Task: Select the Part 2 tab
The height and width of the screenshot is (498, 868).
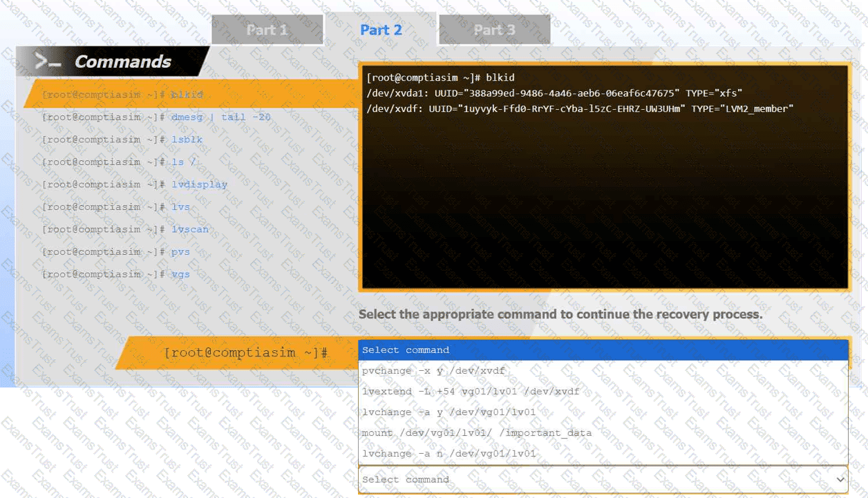Action: pyautogui.click(x=381, y=30)
